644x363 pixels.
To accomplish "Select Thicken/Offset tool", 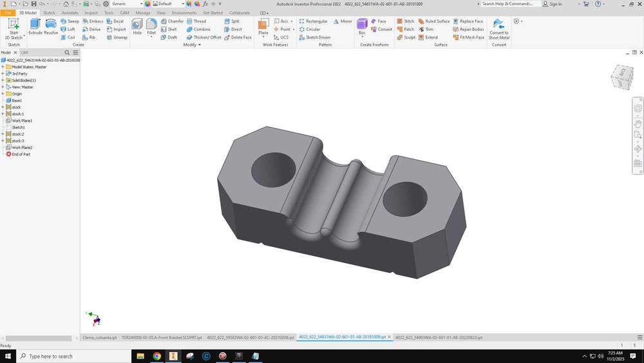I will click(x=204, y=37).
